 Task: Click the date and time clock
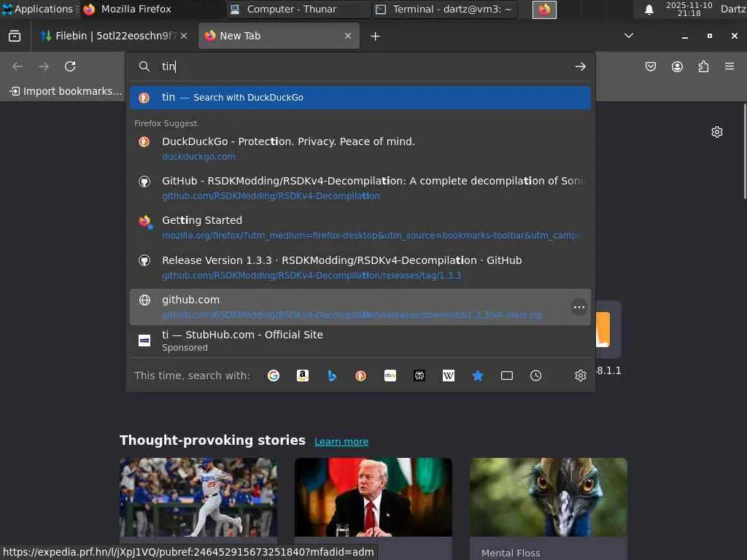coord(689,9)
